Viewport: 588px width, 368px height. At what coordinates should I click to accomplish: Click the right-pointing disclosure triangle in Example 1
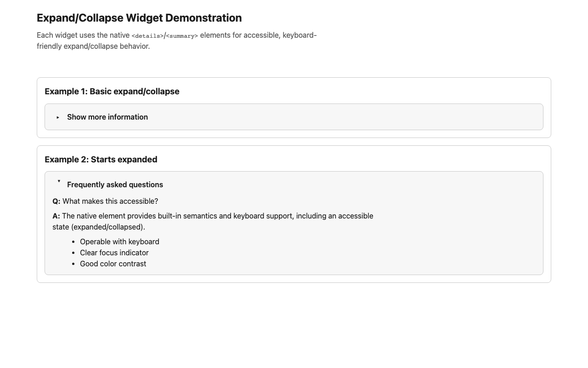coord(57,117)
